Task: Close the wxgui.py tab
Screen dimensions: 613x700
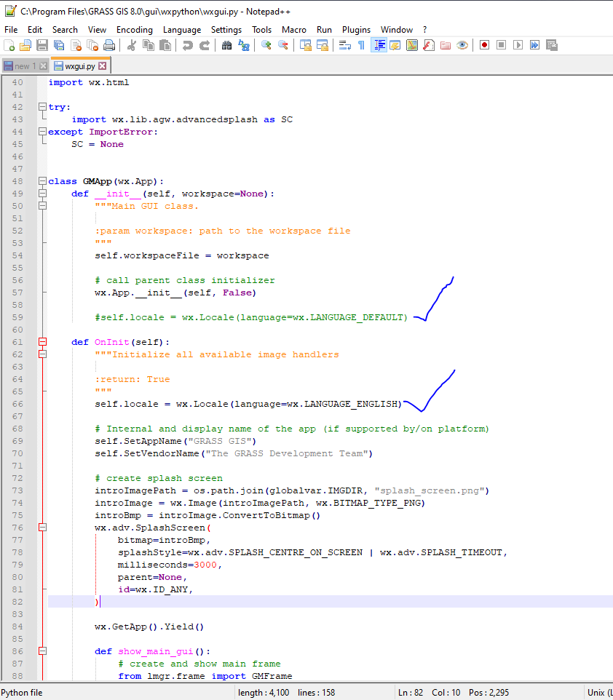Action: point(103,66)
